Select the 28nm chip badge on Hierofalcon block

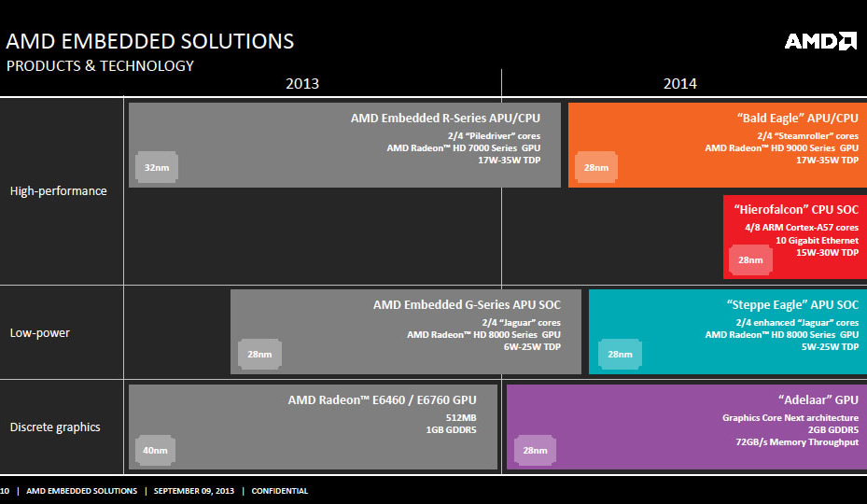[750, 259]
